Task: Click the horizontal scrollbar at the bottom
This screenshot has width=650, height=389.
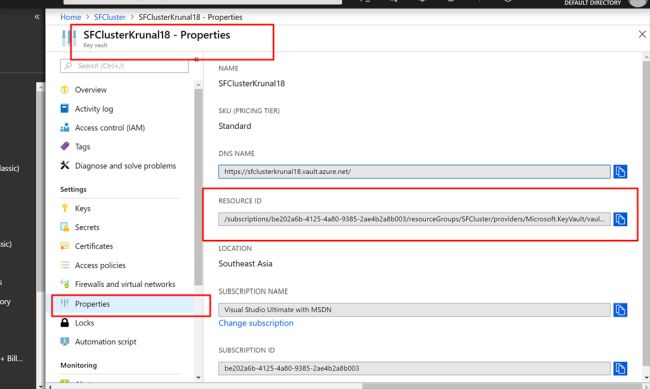Action: tap(502, 386)
